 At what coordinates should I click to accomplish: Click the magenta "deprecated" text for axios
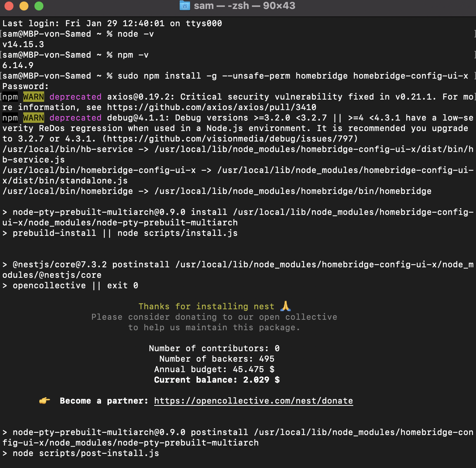click(x=75, y=97)
